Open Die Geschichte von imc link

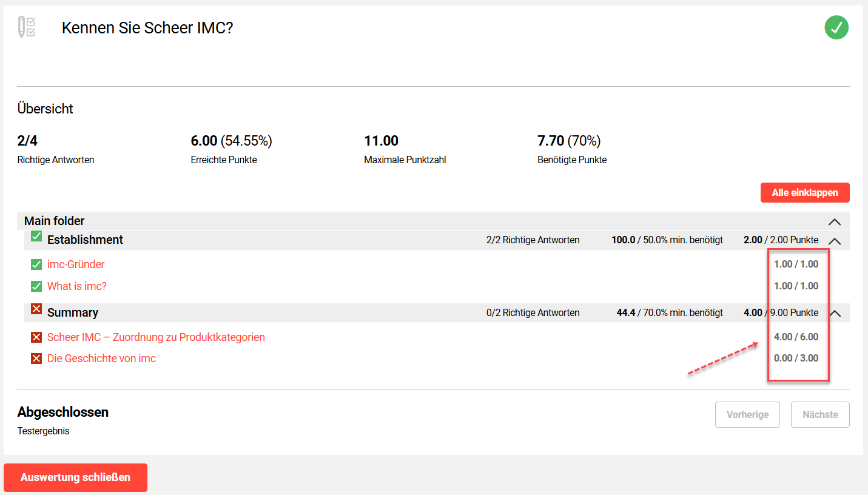coord(101,359)
